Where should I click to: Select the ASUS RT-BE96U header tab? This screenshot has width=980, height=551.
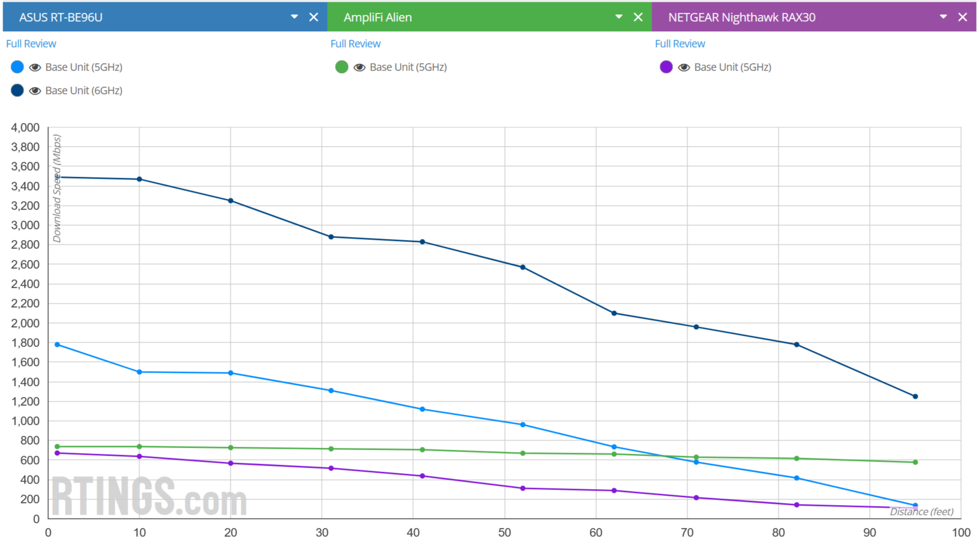pos(61,17)
